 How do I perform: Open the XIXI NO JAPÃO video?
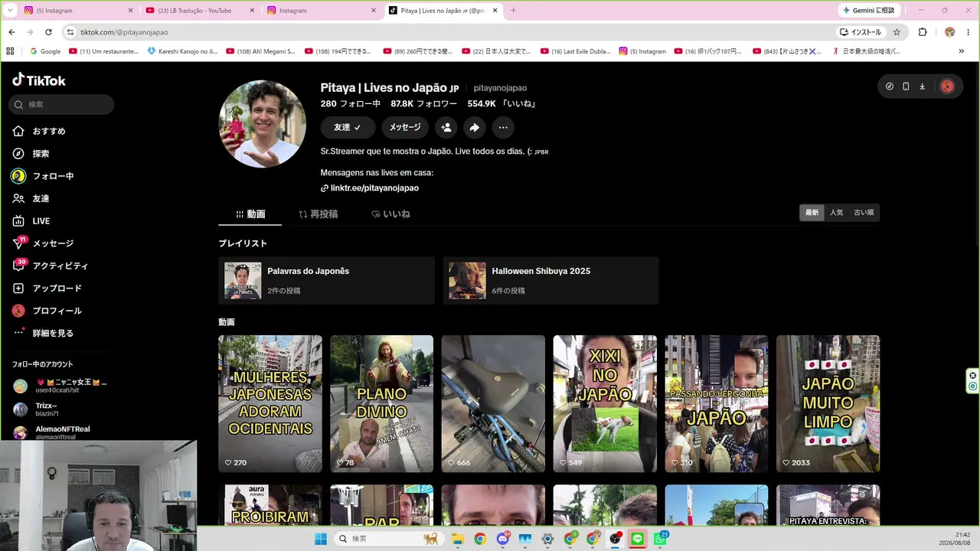coord(605,404)
